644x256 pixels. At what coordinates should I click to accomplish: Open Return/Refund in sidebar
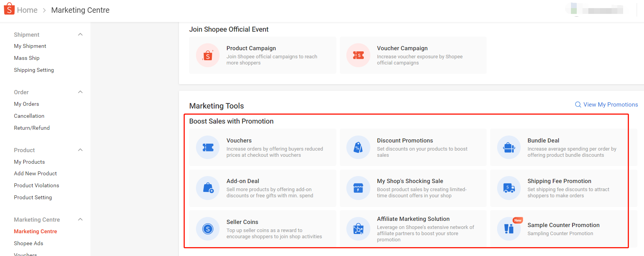click(x=32, y=128)
